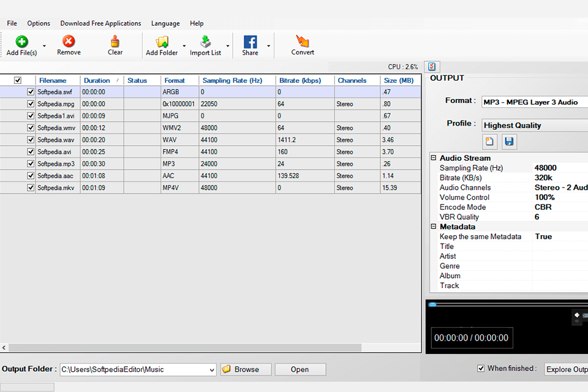This screenshot has height=392, width=588.
Task: Open the output folder with the Open button
Action: (x=300, y=369)
